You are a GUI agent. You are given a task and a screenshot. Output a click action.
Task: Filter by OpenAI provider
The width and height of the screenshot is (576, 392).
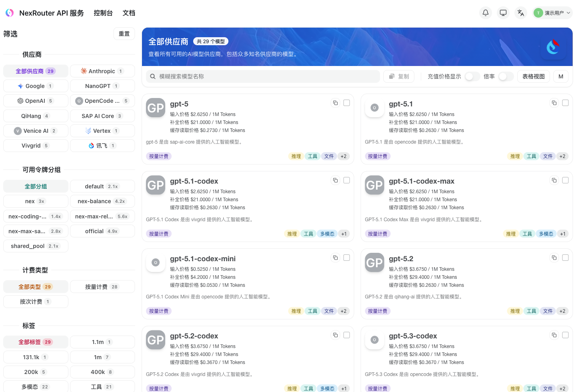click(36, 101)
